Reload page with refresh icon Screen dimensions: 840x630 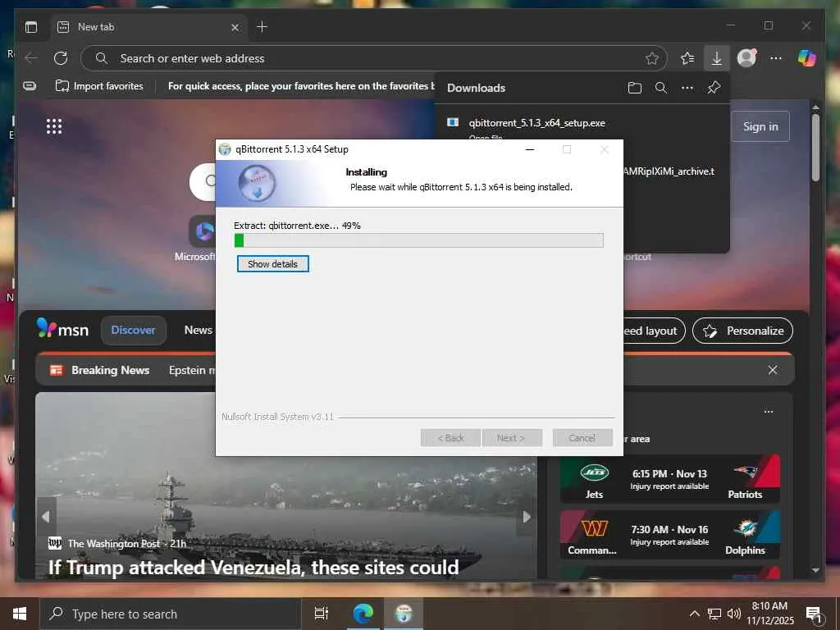coord(61,58)
